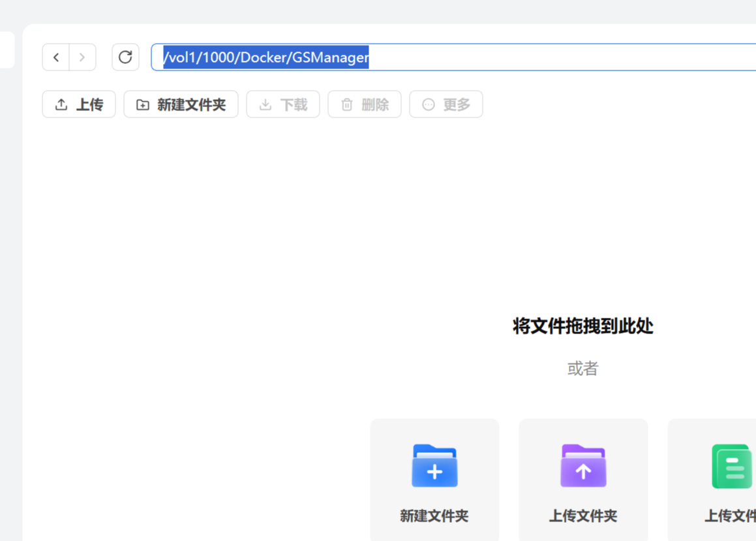Click the back navigation arrow

pos(55,57)
